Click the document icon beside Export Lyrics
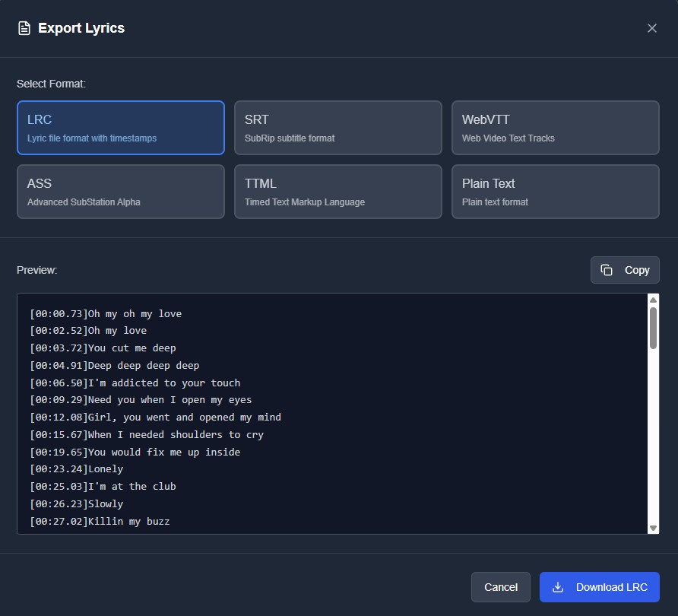Viewport: 678px width, 616px height. pyautogui.click(x=24, y=28)
